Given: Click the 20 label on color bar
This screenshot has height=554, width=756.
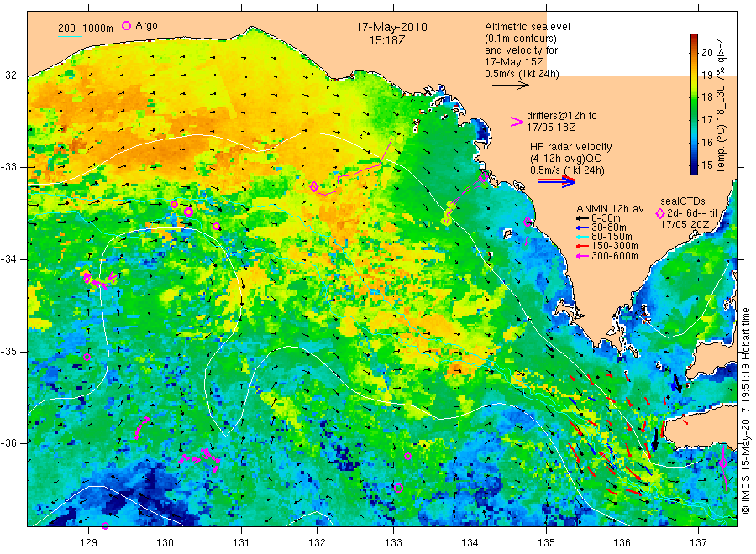Looking at the screenshot, I should coord(707,53).
